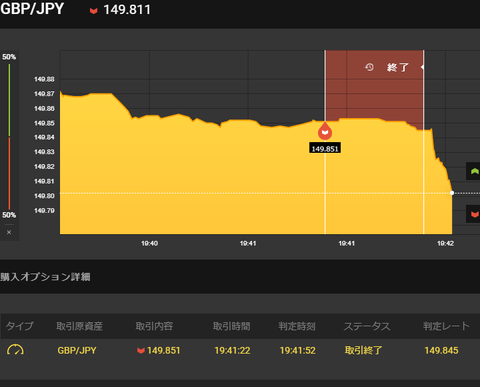The image size is (480, 387).
Task: Click the 19:40 time axis label
Action: (x=149, y=243)
